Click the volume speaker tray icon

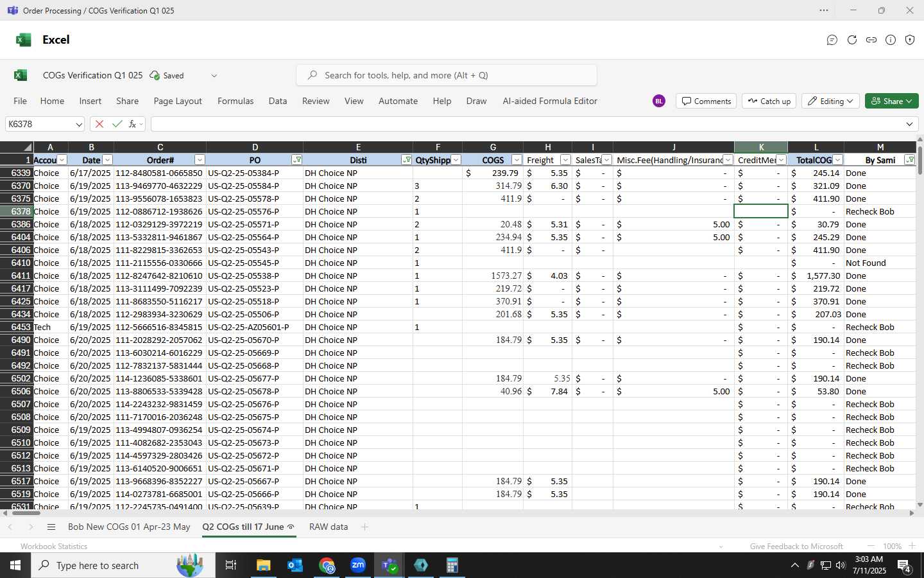coord(841,565)
